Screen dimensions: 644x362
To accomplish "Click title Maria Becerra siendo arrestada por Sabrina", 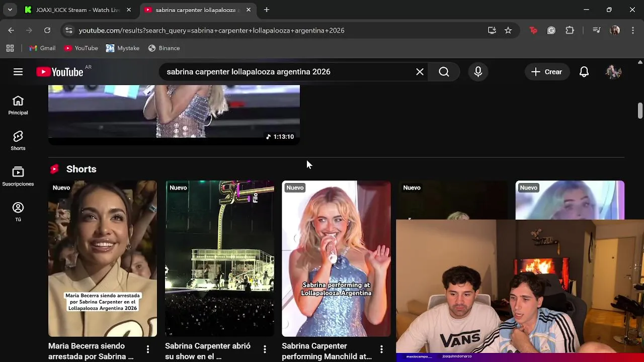I will click(x=91, y=351).
